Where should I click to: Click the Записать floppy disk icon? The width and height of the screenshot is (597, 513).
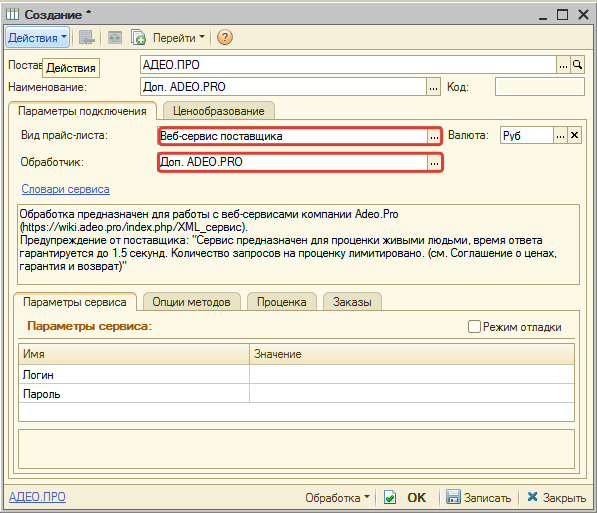pyautogui.click(x=453, y=497)
